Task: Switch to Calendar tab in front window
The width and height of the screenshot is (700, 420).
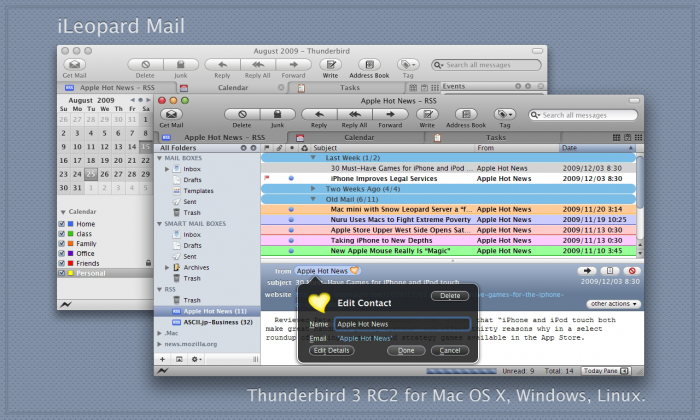Action: tap(359, 137)
